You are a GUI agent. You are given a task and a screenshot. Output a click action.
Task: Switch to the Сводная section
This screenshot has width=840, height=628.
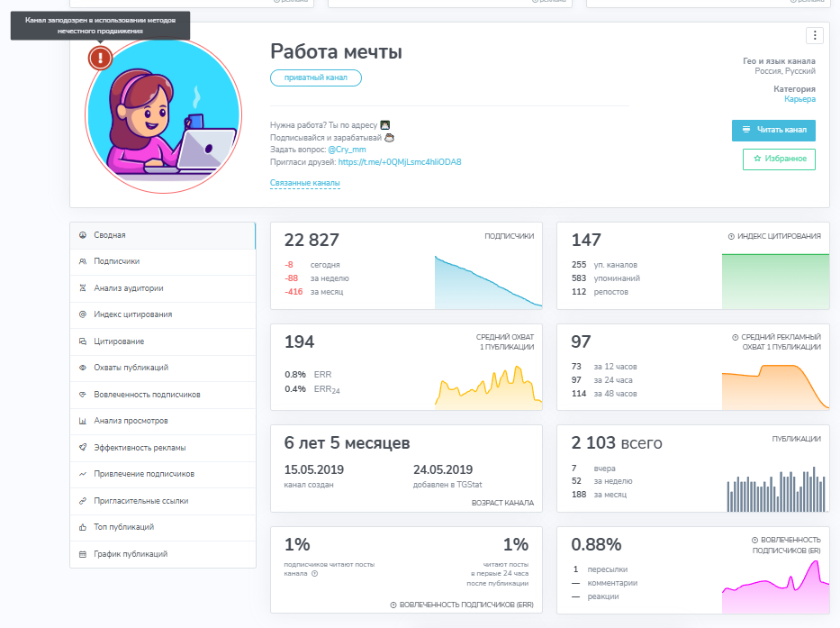(x=107, y=235)
